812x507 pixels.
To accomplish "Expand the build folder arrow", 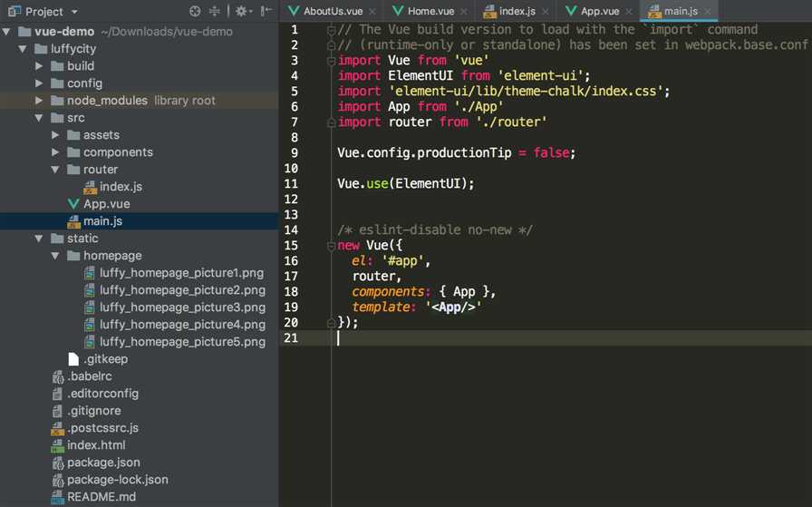I will (39, 66).
